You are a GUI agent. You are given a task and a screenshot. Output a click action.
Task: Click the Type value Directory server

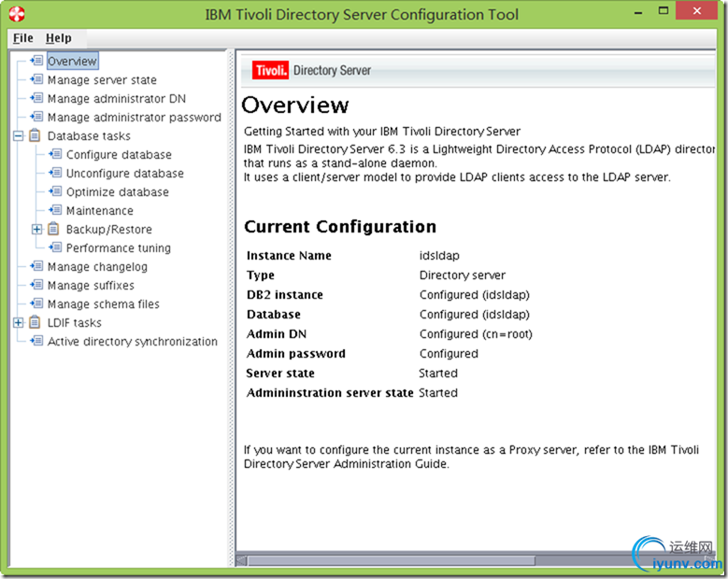pos(463,275)
